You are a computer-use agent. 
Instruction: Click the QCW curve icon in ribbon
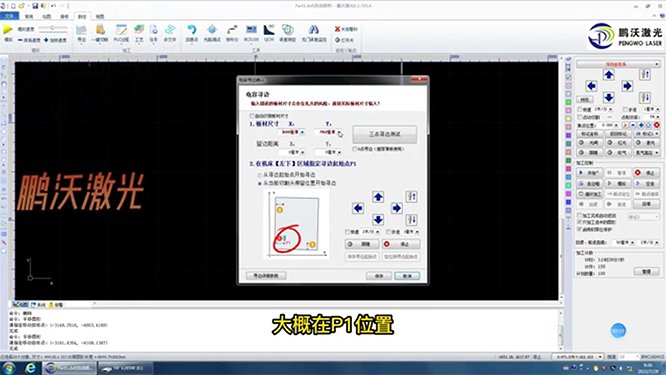[269, 30]
